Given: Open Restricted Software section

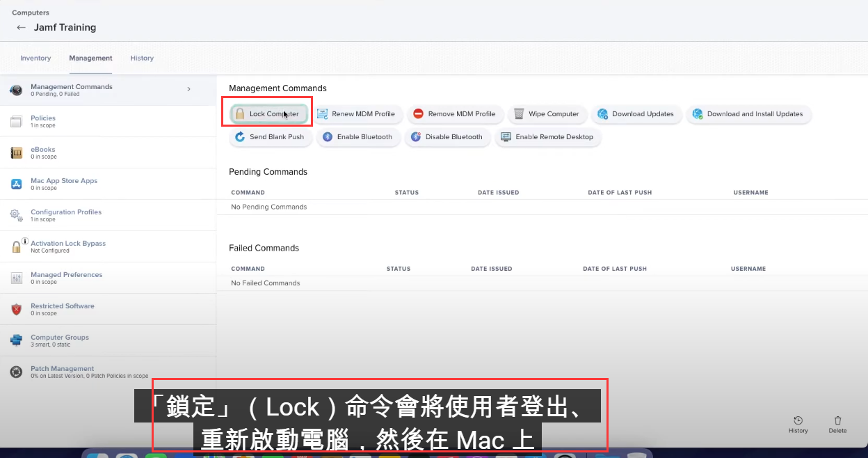Looking at the screenshot, I should (108, 309).
